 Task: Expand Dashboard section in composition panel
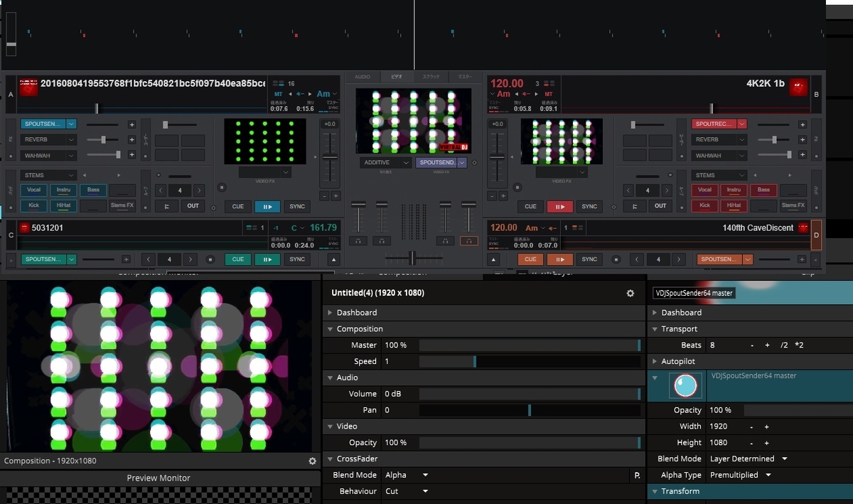(330, 313)
